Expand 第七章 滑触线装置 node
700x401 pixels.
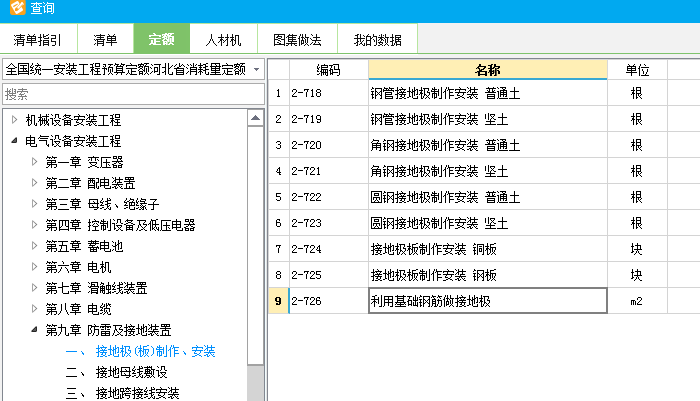tap(34, 288)
